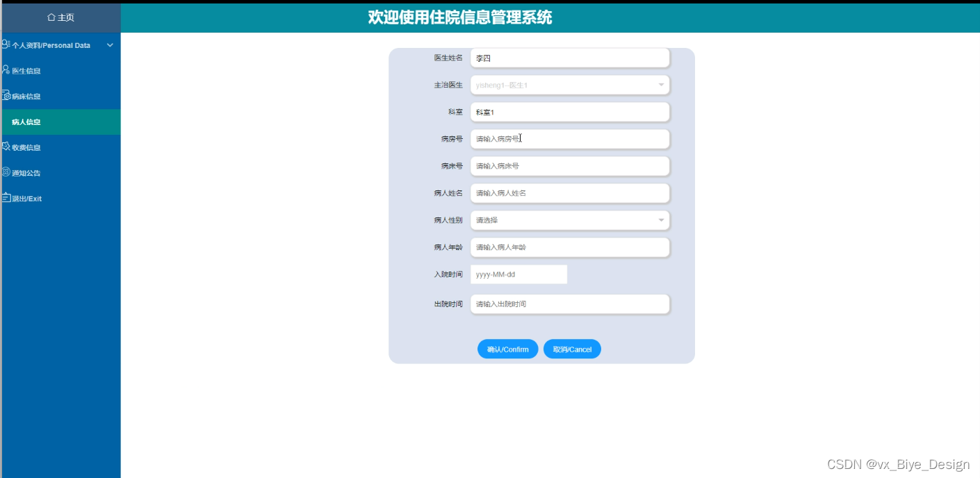Open the 病人性别 dropdown arrow
980x478 pixels.
(660, 220)
